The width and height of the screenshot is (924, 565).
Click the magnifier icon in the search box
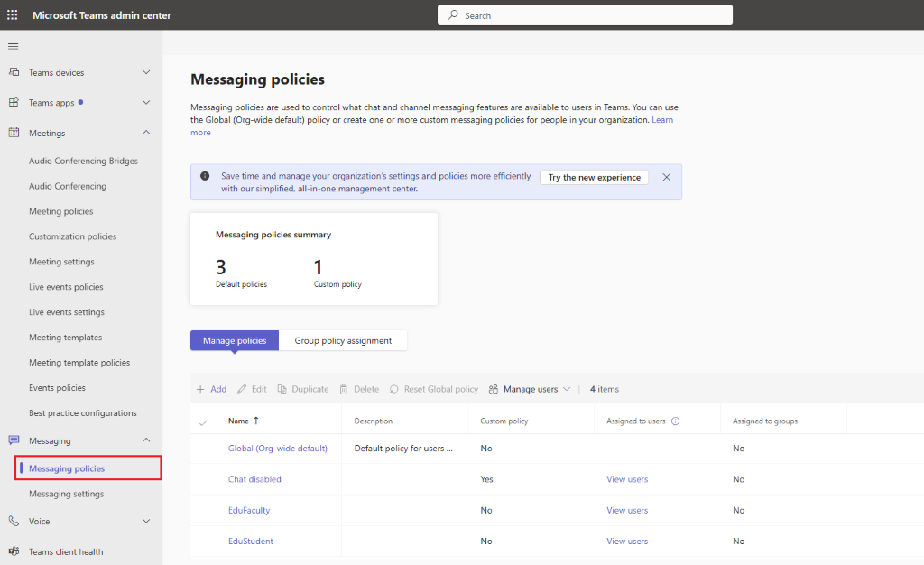coord(453,15)
